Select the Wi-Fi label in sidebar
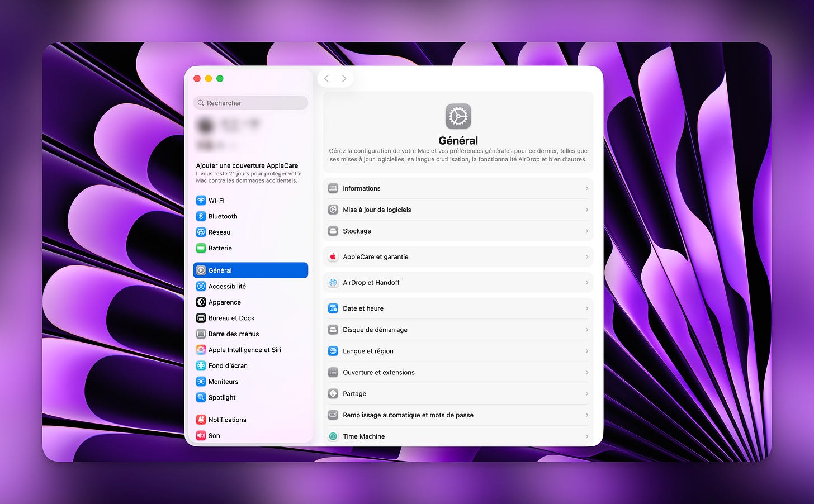 pos(216,200)
